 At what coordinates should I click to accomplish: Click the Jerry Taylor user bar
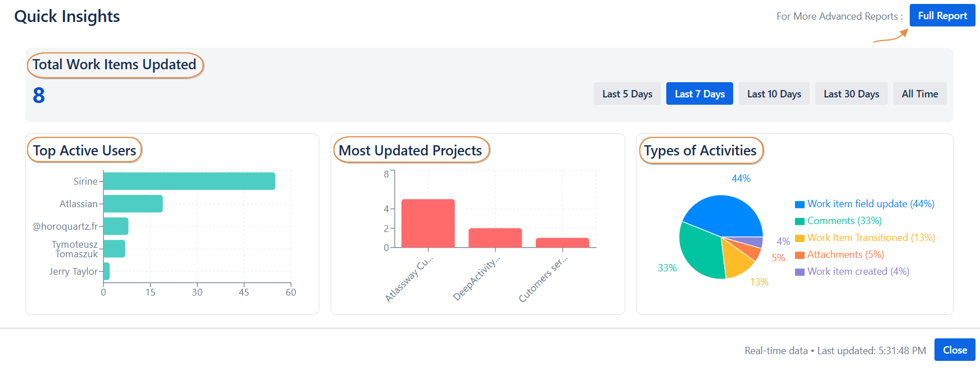(106, 271)
